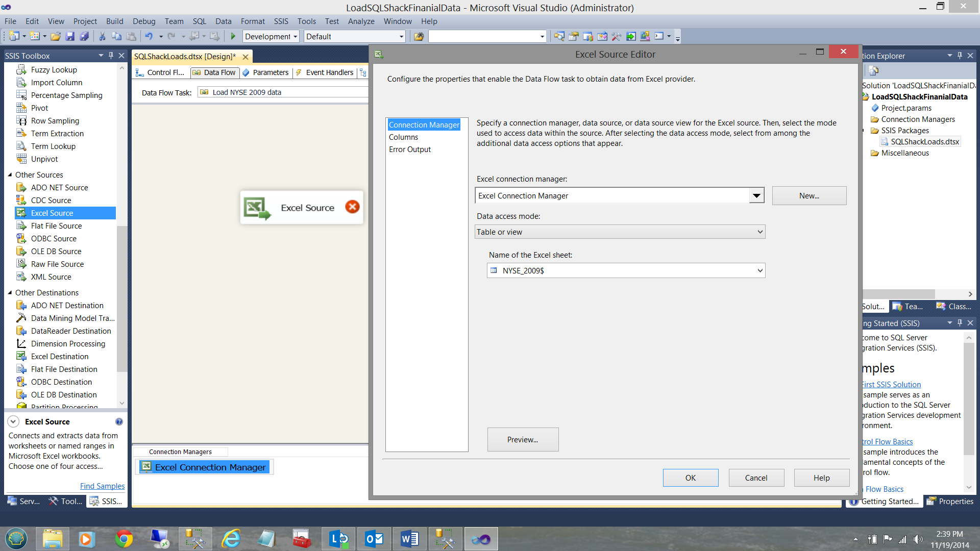Viewport: 980px width, 551px height.
Task: Open Excel connection manager dropdown
Action: [x=756, y=196]
